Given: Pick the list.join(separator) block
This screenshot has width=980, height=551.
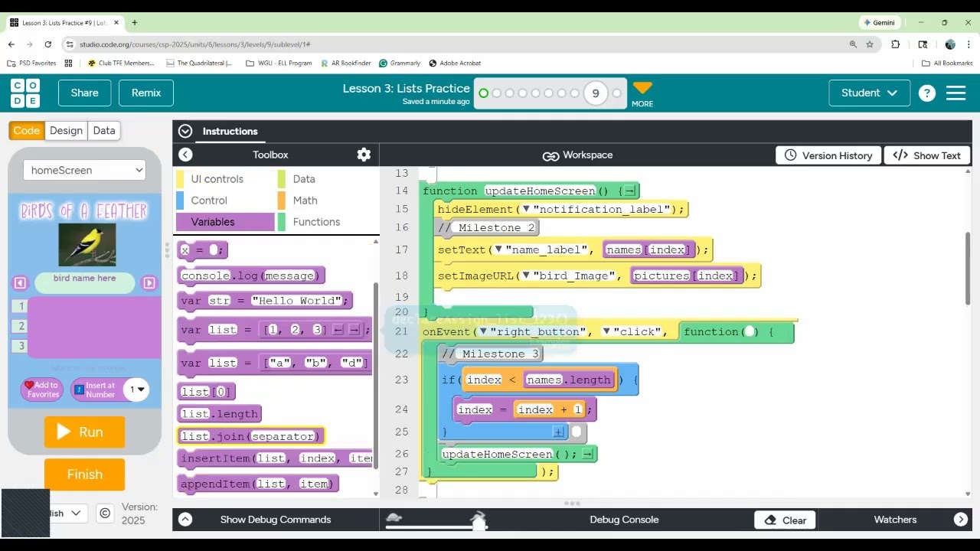Looking at the screenshot, I should pos(251,436).
